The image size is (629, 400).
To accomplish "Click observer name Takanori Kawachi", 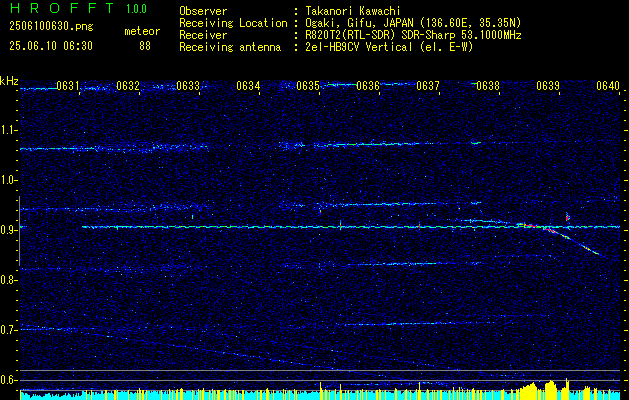I will click(353, 11).
